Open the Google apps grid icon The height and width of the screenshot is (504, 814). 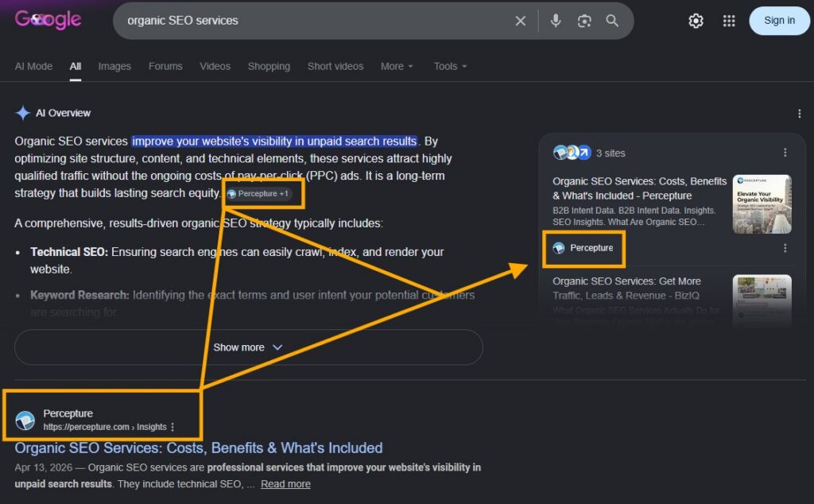click(x=729, y=21)
